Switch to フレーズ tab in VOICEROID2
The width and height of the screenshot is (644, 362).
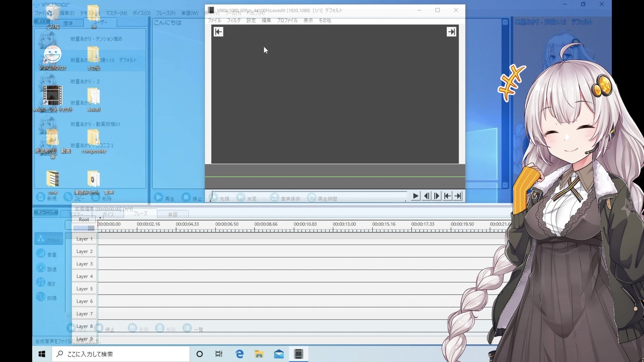140,214
